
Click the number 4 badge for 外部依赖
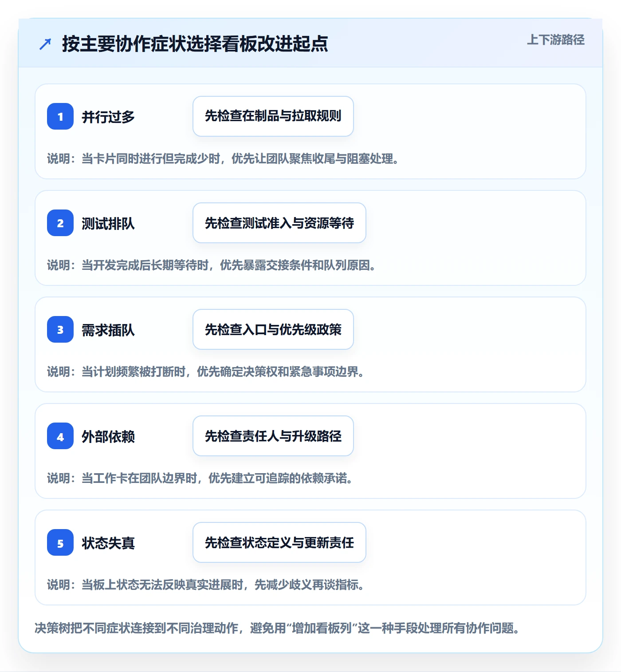60,436
